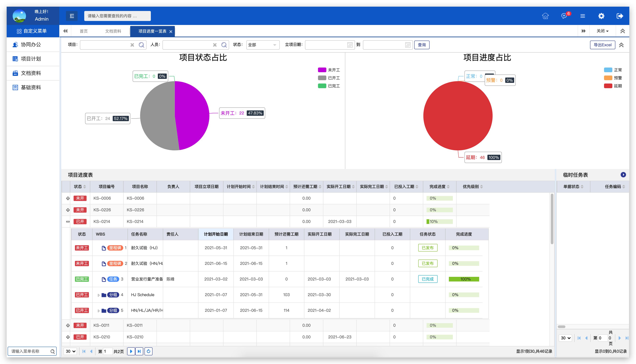Click the home icon in header
636x364 pixels.
545,16
